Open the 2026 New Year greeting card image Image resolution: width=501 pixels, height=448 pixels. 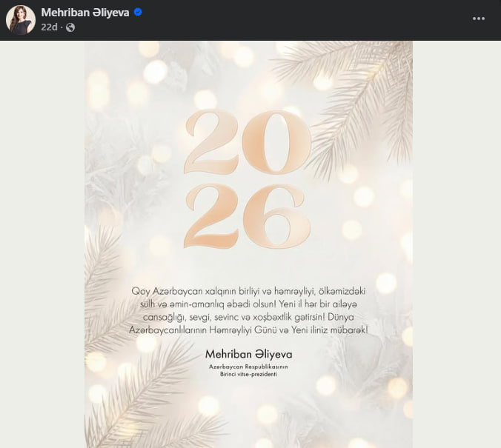coord(248,244)
